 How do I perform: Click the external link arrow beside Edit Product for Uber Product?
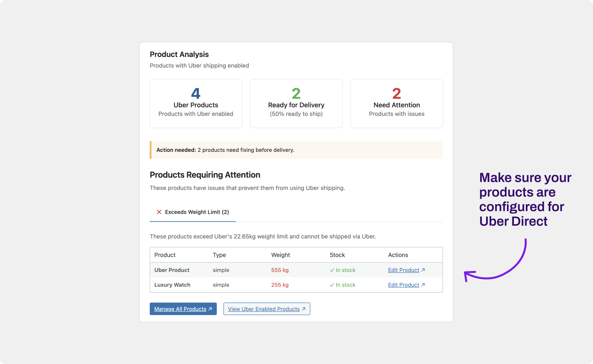point(424,270)
